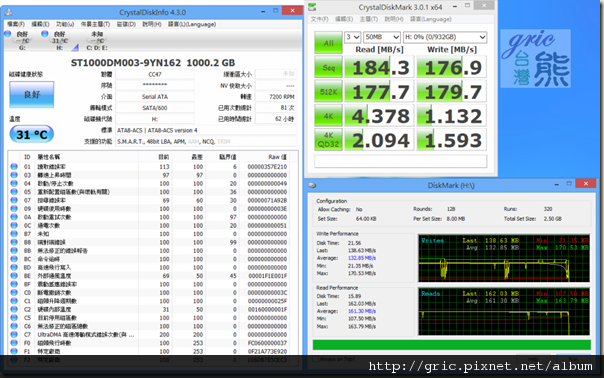Click the Reads performance graph in DiskMark
604x378 pixels.
click(x=504, y=311)
